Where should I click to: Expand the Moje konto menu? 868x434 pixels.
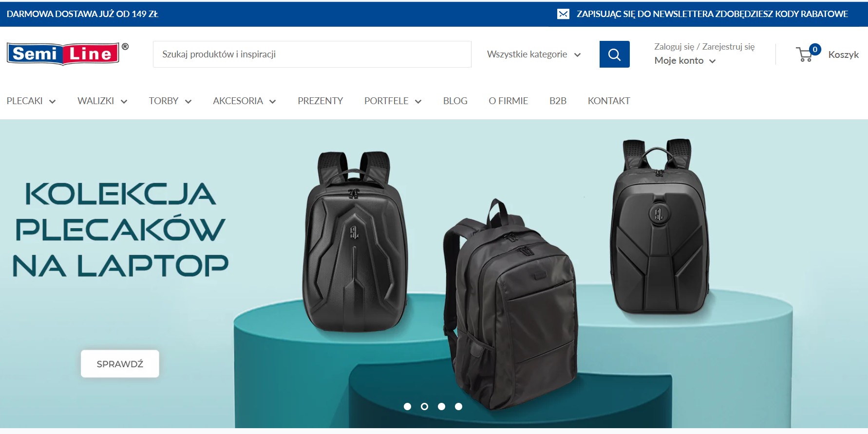[685, 61]
